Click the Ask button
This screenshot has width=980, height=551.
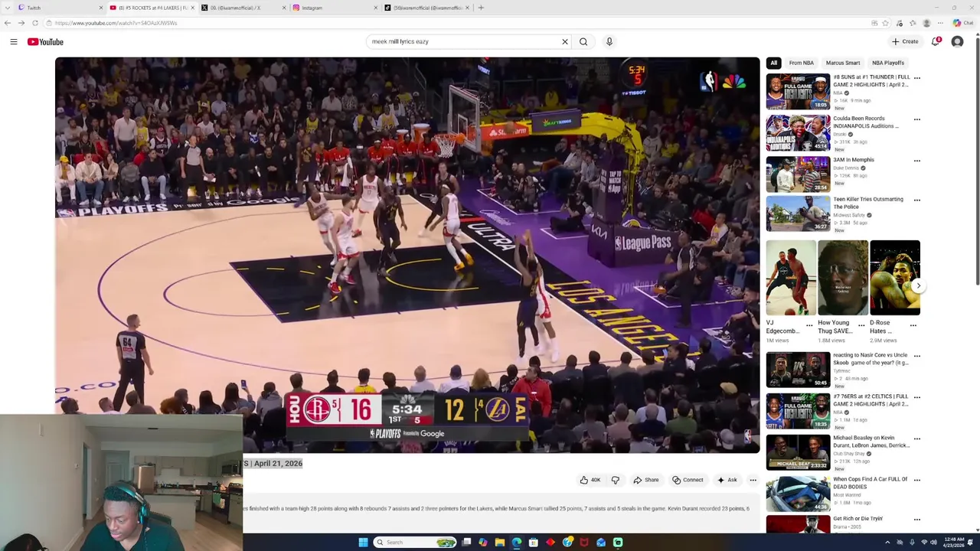[x=727, y=480]
